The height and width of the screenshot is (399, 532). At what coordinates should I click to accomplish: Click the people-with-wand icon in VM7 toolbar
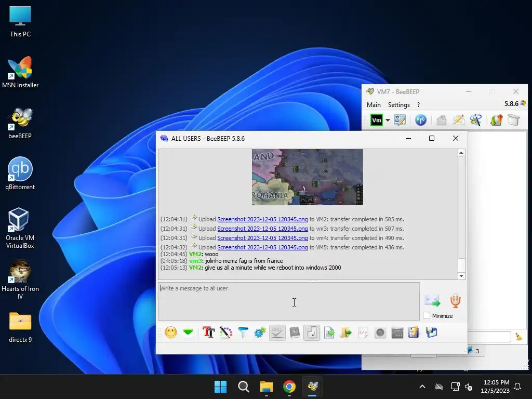coord(476,120)
